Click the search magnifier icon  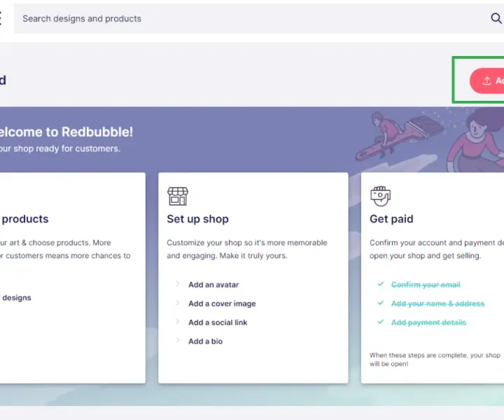(x=496, y=18)
